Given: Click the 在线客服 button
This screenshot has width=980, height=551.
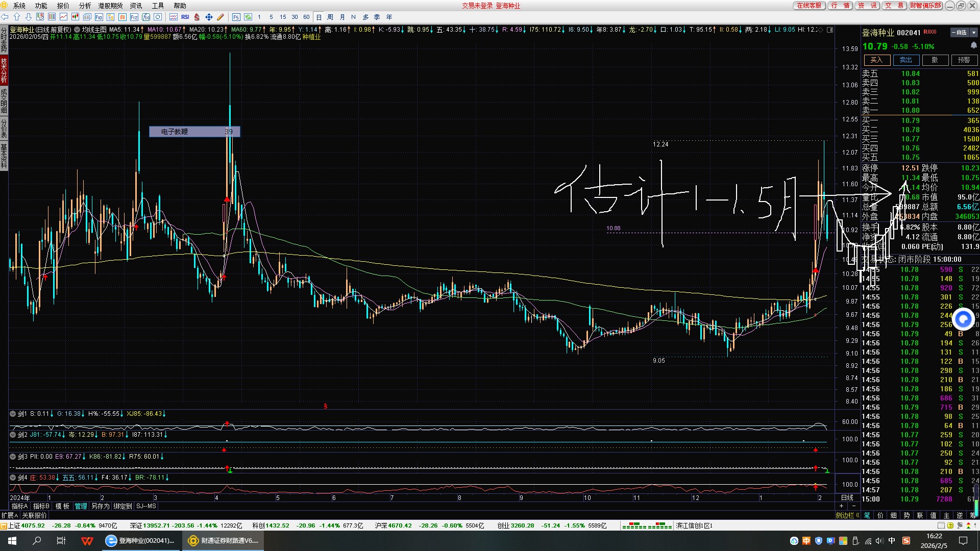Looking at the screenshot, I should pos(809,6).
